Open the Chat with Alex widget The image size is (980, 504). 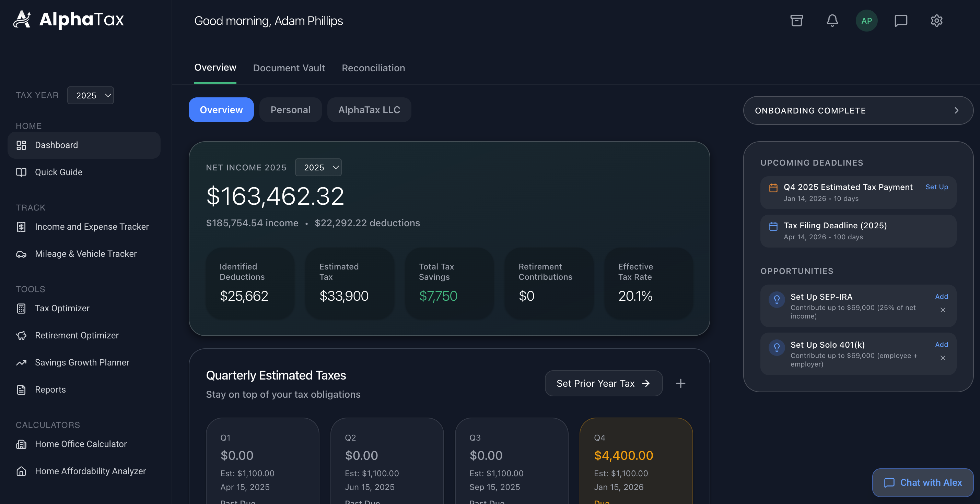923,482
